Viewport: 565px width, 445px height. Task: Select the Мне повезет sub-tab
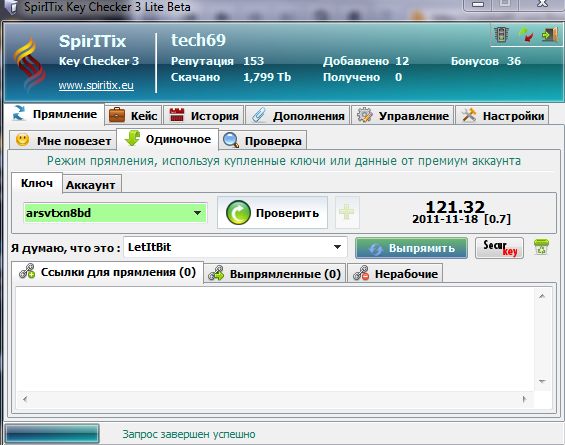point(63,141)
